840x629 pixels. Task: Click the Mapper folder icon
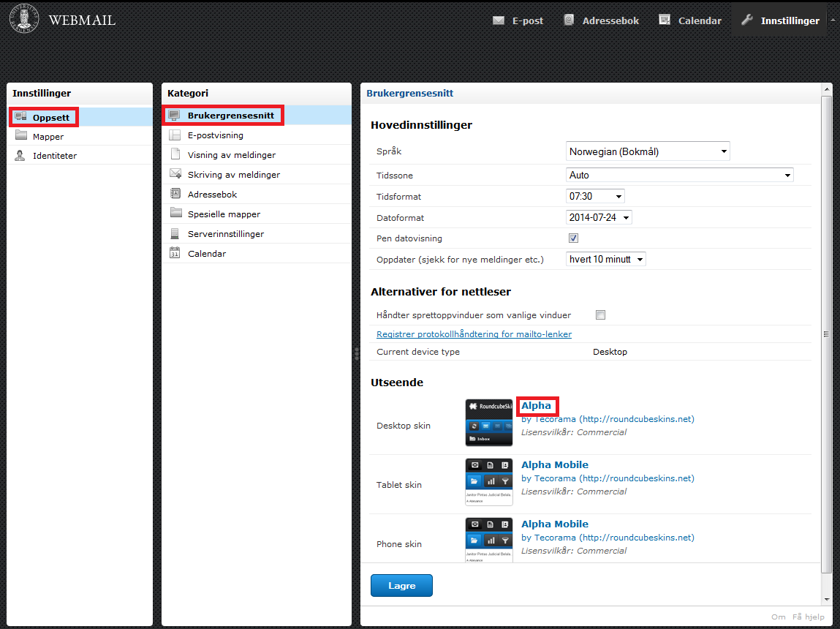tap(20, 136)
